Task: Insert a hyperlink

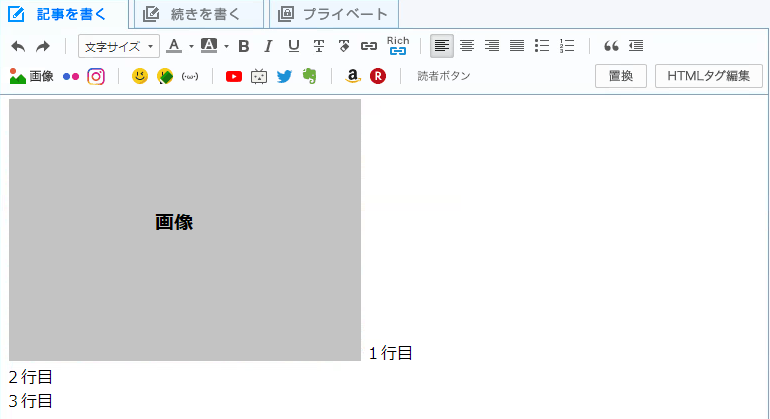Action: point(369,46)
